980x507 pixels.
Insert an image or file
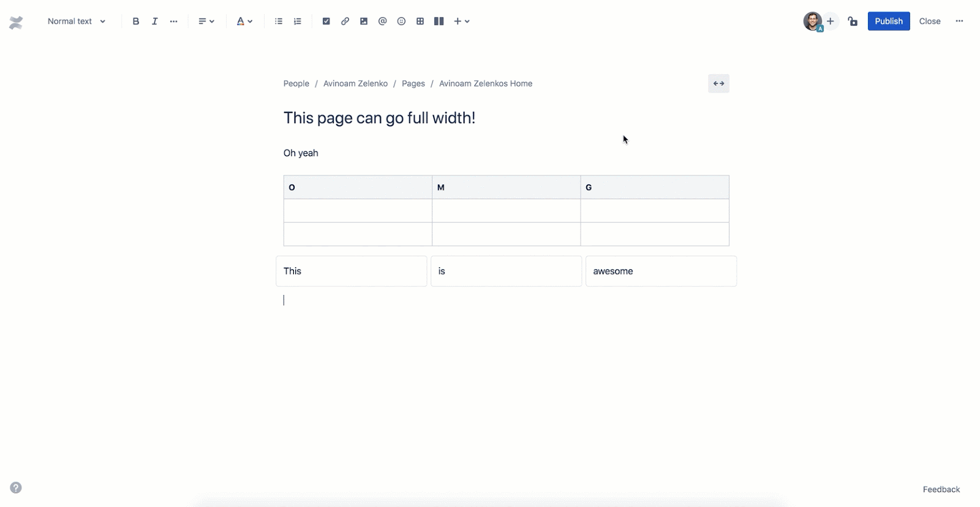coord(364,21)
